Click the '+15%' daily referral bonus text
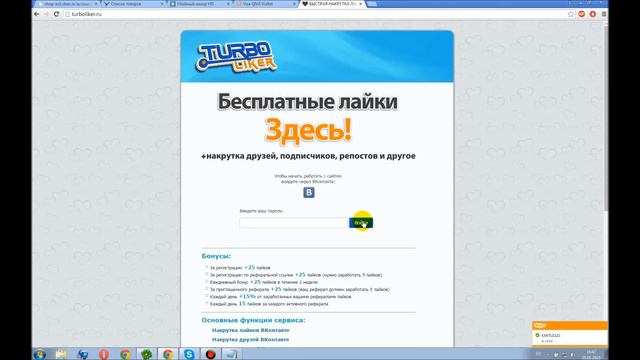The height and width of the screenshot is (360, 640). 247,296
